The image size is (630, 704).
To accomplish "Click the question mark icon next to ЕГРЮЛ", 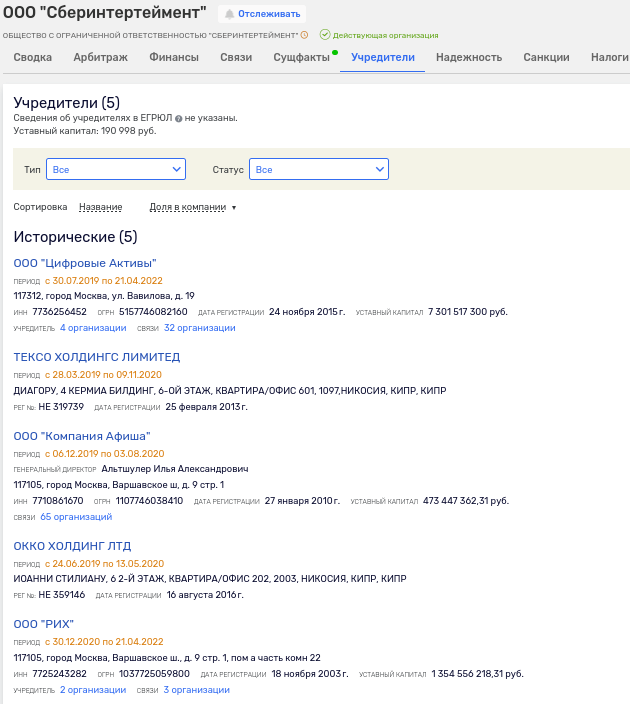I will coord(179,118).
